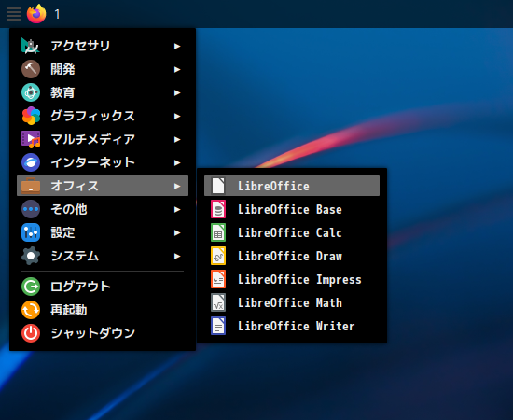Click the システム gear icon
Viewport: 513px width, 420px height.
pos(31,256)
